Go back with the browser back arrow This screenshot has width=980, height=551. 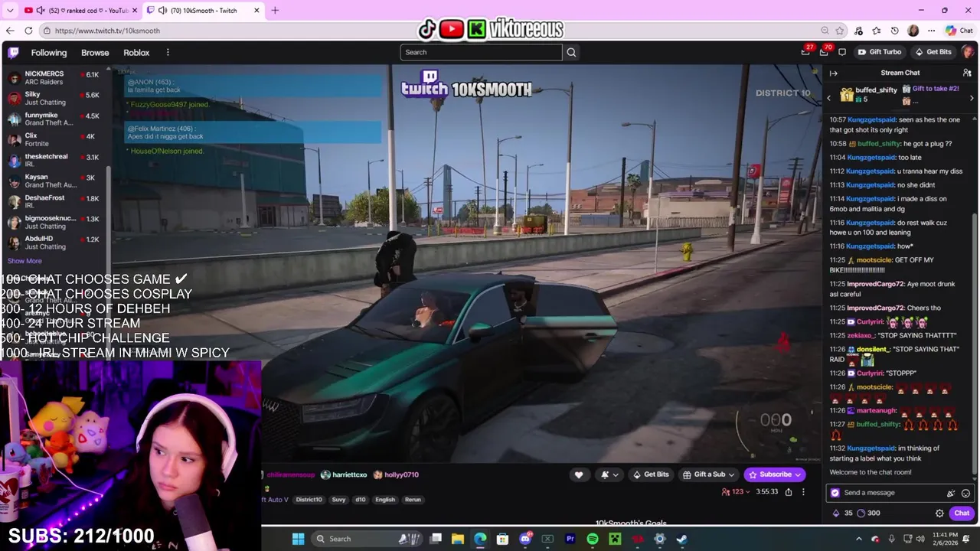tap(10, 31)
